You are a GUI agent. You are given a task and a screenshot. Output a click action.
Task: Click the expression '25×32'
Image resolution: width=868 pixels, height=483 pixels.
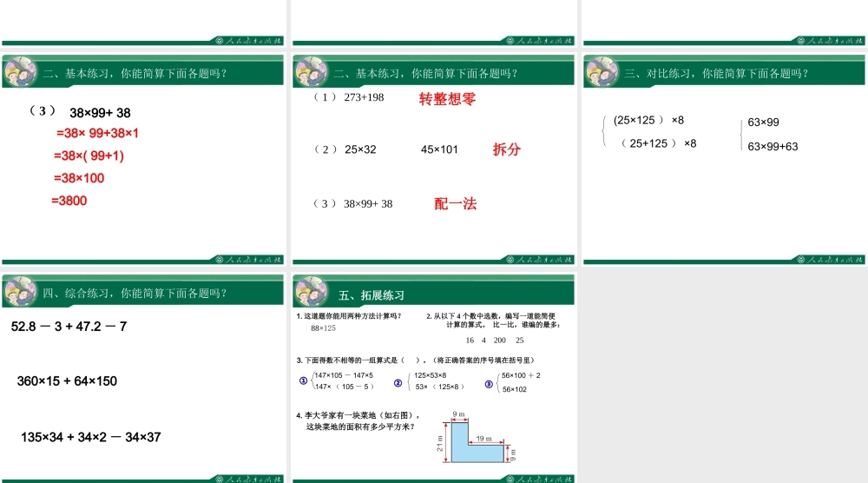[360, 149]
